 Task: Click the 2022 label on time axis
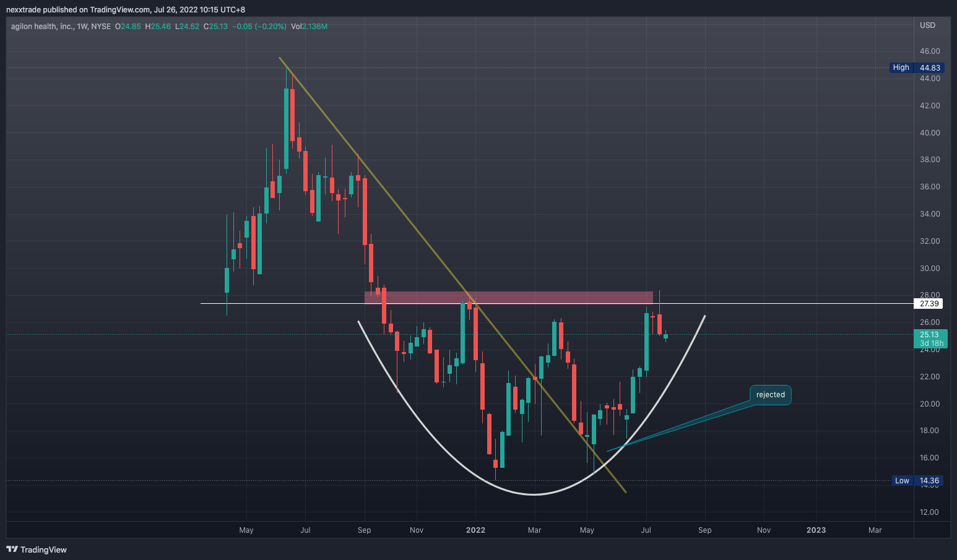(x=475, y=530)
